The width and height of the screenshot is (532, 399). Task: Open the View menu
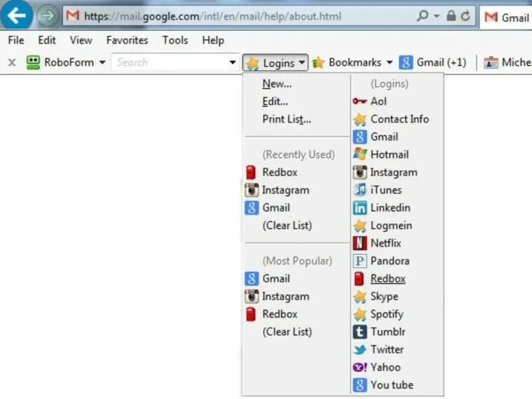point(80,41)
